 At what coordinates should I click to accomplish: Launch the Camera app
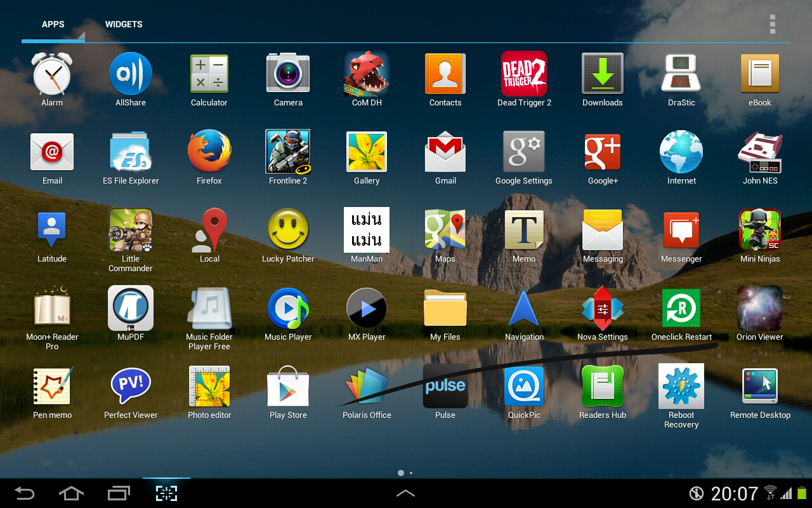tap(288, 74)
